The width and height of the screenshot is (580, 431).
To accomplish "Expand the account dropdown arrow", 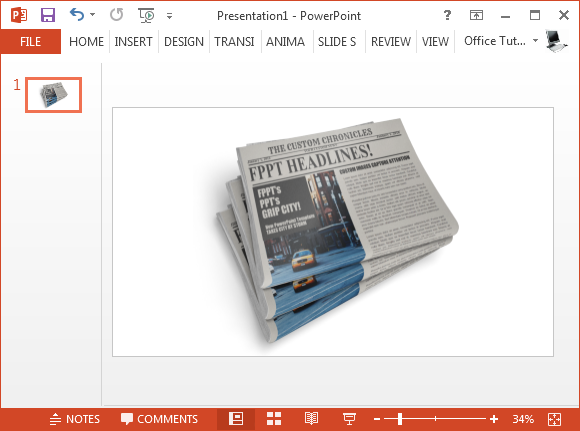I will [535, 40].
